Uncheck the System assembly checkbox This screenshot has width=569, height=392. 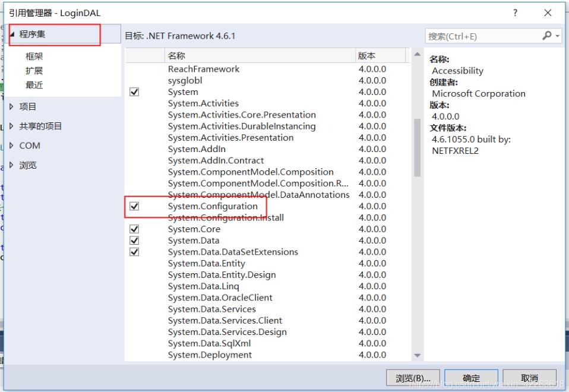click(134, 92)
